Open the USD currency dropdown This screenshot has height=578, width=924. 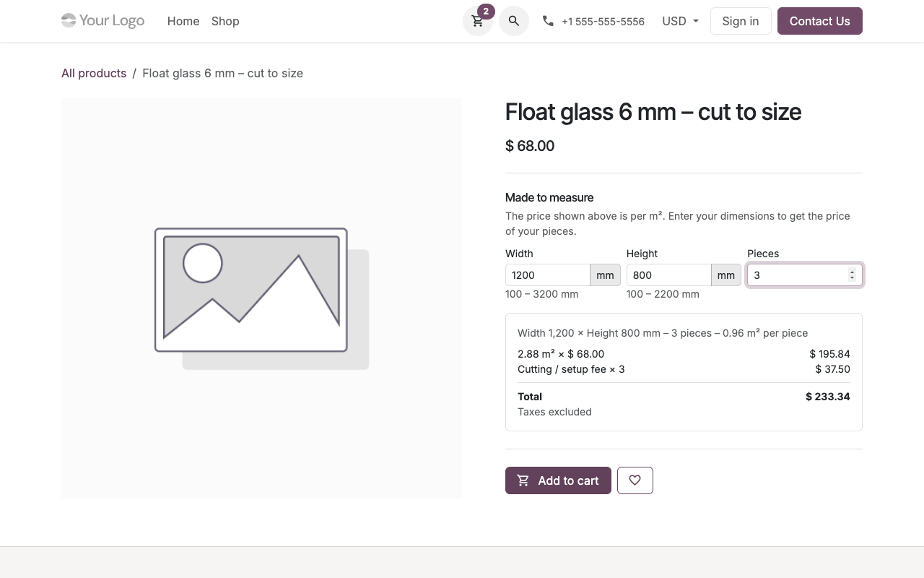(680, 21)
